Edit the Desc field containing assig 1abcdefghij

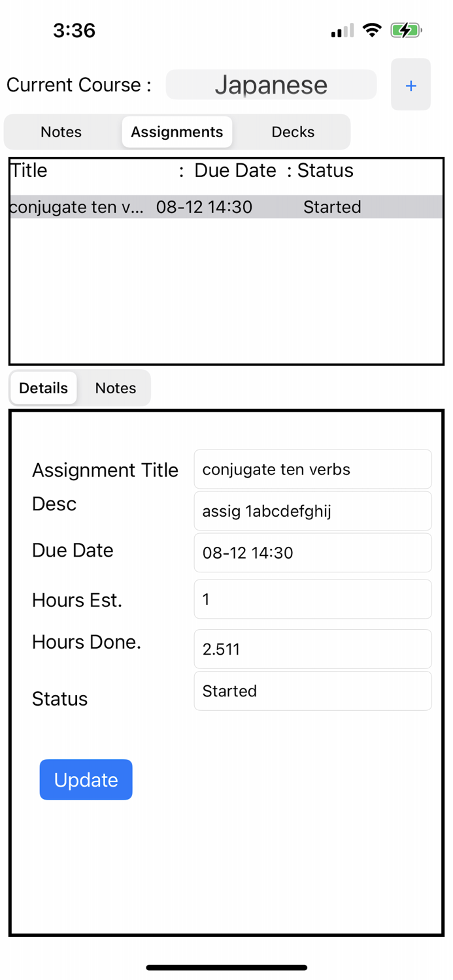pyautogui.click(x=312, y=511)
